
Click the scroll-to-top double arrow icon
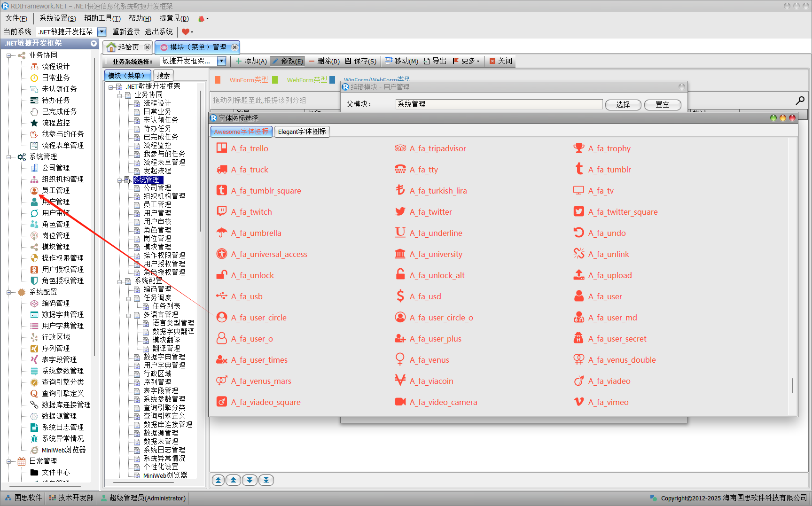[218, 480]
